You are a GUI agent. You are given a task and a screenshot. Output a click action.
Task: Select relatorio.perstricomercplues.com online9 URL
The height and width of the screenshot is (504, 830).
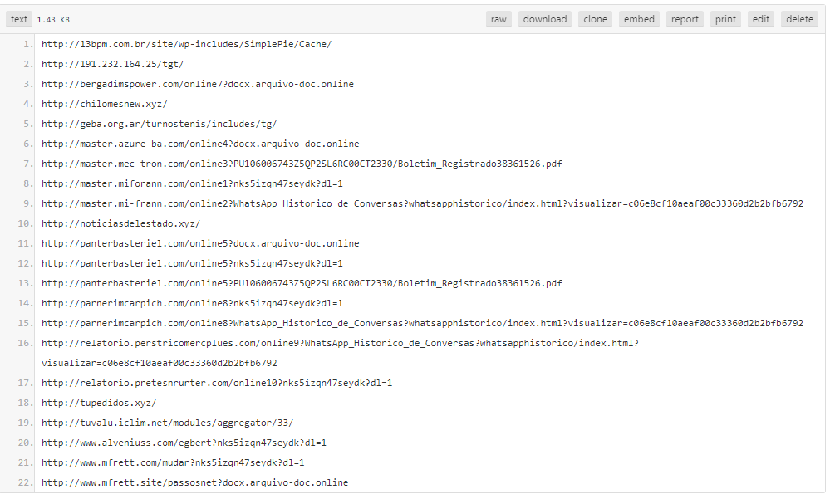tap(340, 343)
